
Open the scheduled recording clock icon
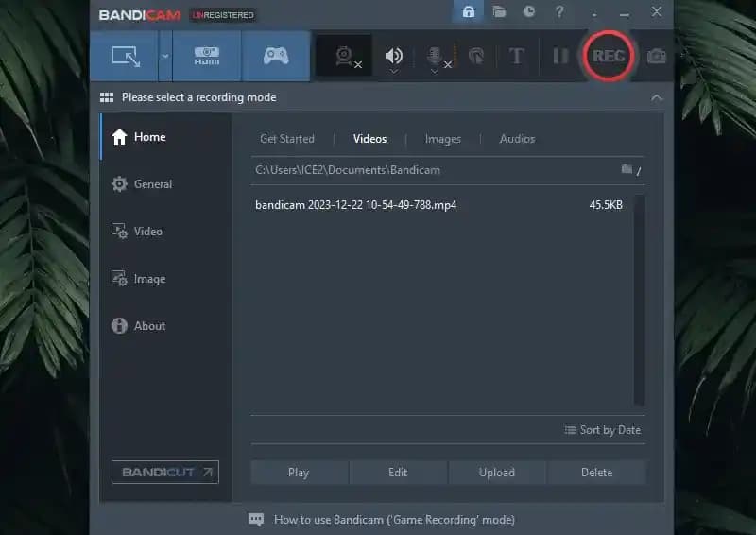pyautogui.click(x=529, y=12)
